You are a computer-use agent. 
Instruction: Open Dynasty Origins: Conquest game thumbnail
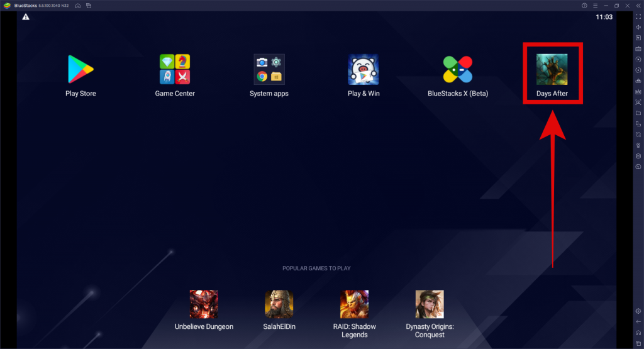430,304
